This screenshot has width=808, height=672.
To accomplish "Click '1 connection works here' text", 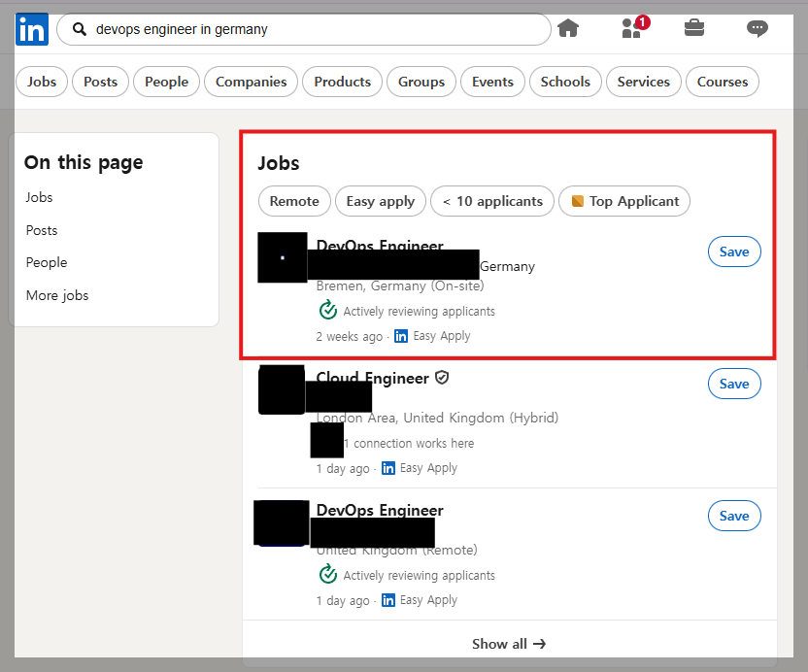I will tap(409, 443).
